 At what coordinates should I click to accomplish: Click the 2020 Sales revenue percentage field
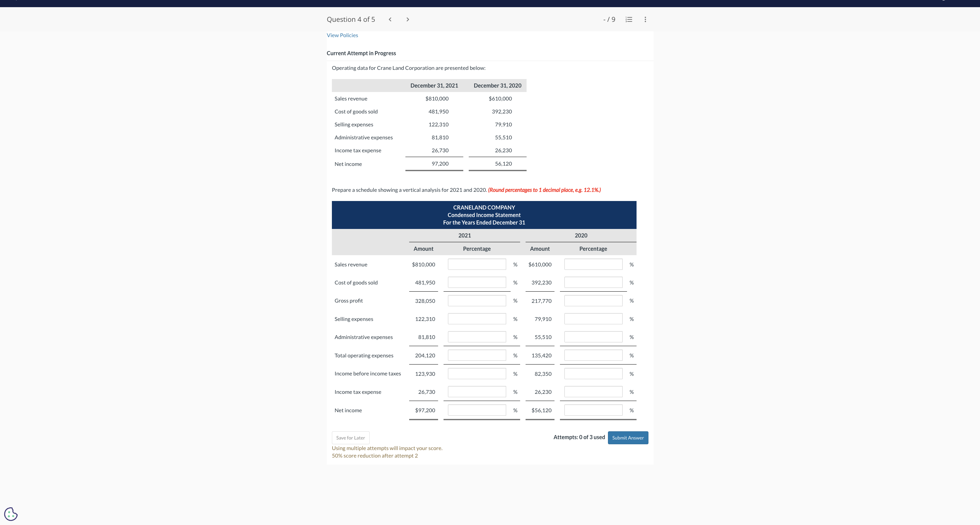pyautogui.click(x=593, y=264)
